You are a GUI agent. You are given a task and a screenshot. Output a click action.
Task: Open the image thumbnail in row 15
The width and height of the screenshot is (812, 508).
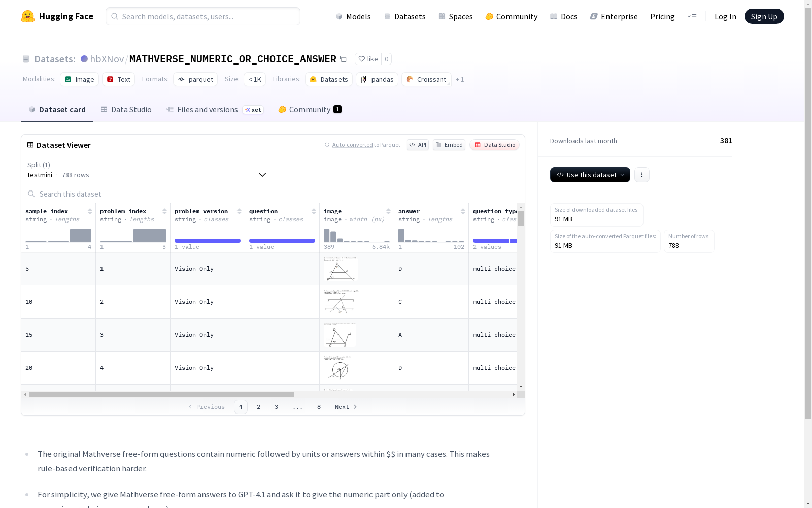(340, 335)
